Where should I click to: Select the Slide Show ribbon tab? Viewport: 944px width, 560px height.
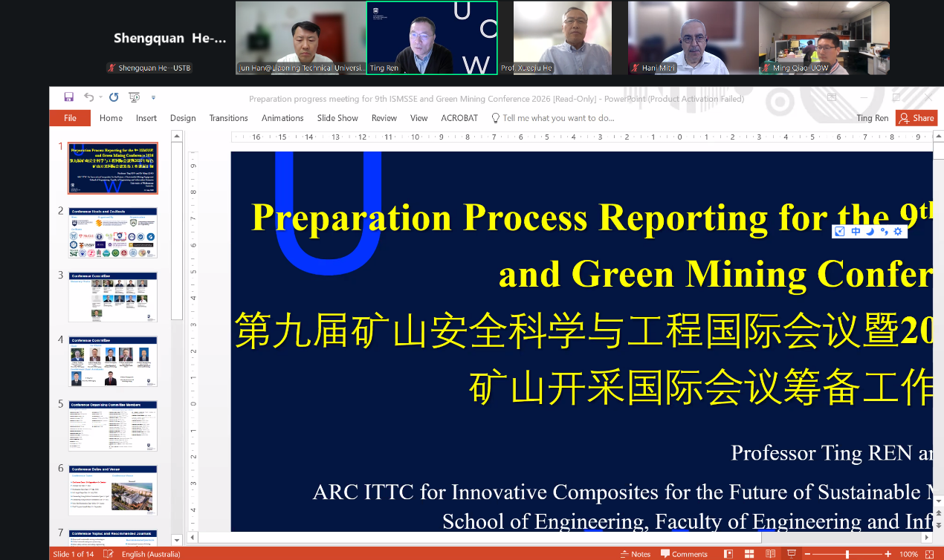click(x=337, y=118)
